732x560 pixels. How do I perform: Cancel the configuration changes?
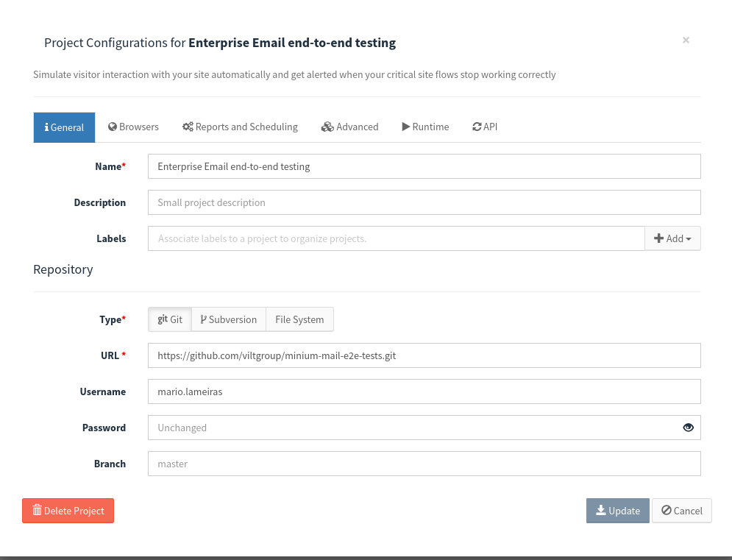(681, 511)
